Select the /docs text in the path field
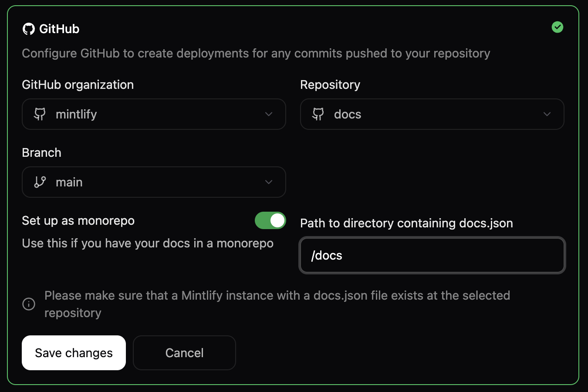This screenshot has height=392, width=588. 327,255
